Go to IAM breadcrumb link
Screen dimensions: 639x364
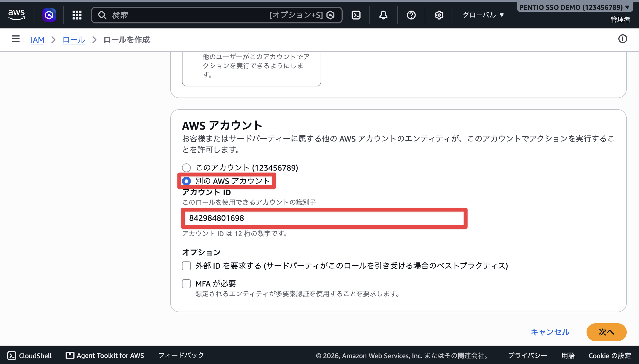pyautogui.click(x=37, y=40)
